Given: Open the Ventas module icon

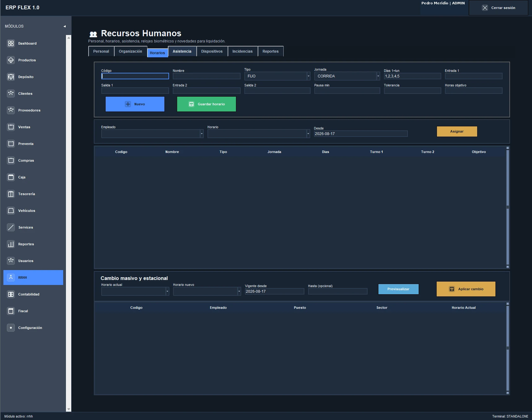Looking at the screenshot, I should [x=11, y=127].
